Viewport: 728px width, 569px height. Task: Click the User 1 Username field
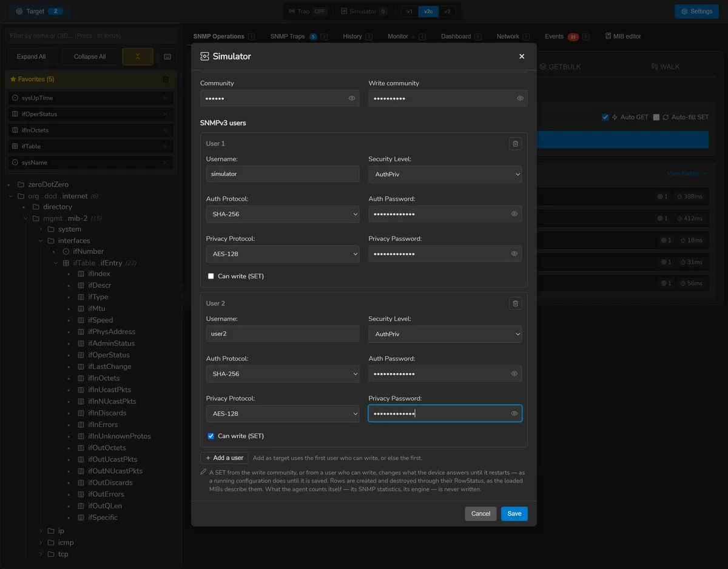coord(283,174)
